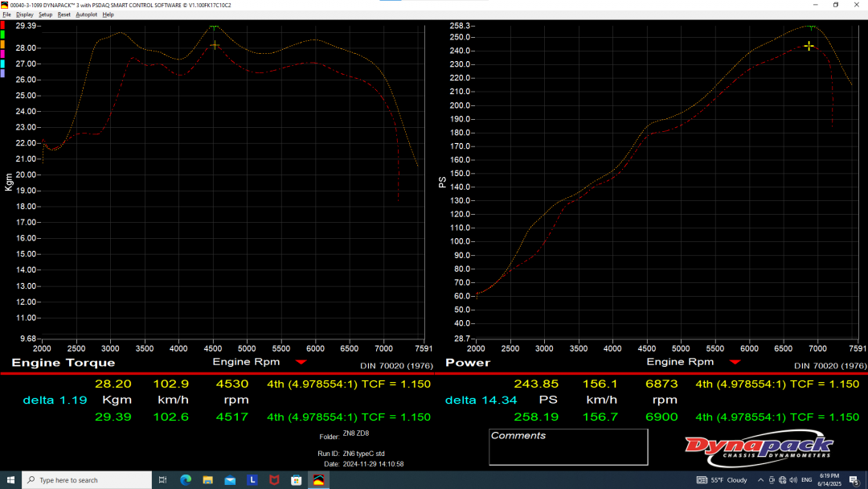
Task: Click the PS unit label under power
Action: click(x=547, y=400)
